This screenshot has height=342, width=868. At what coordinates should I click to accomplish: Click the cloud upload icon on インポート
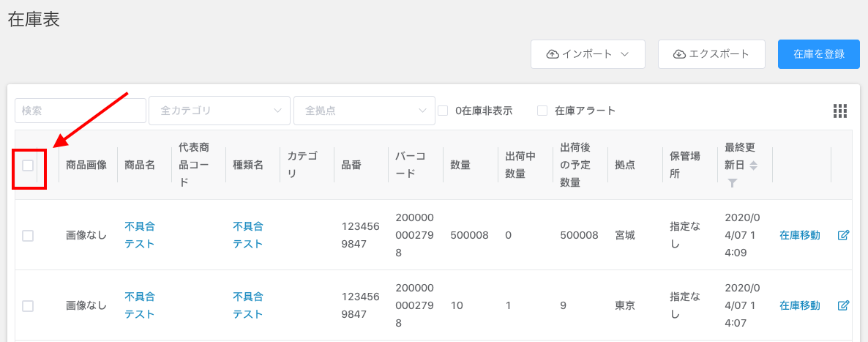click(553, 54)
